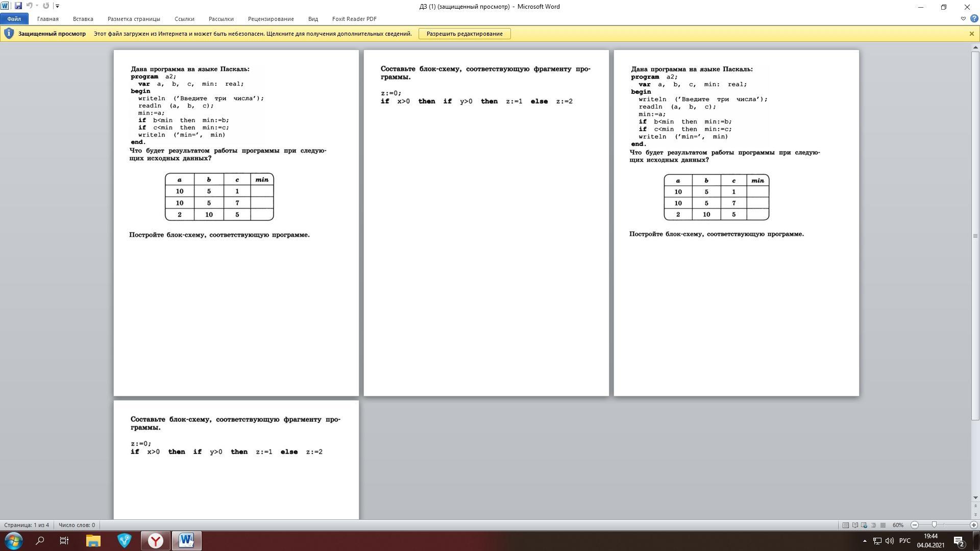Click the Word application icon in title bar

5,6
